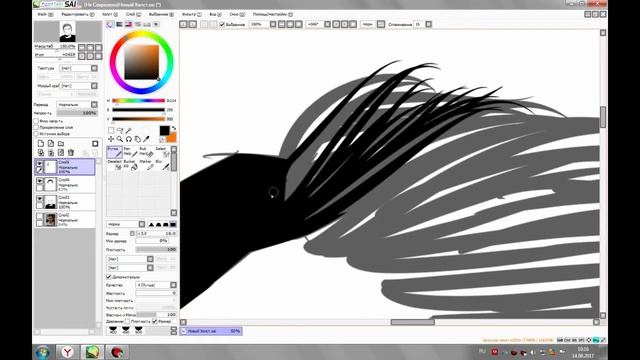Enable Источник выбора selection source option
This screenshot has height=360, width=640.
point(36,133)
